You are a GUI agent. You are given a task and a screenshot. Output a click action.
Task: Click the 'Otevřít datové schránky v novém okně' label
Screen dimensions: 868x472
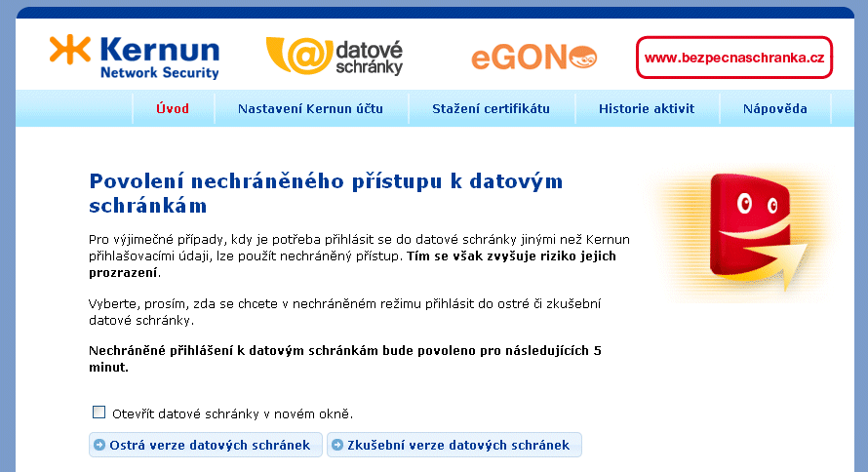click(x=232, y=413)
